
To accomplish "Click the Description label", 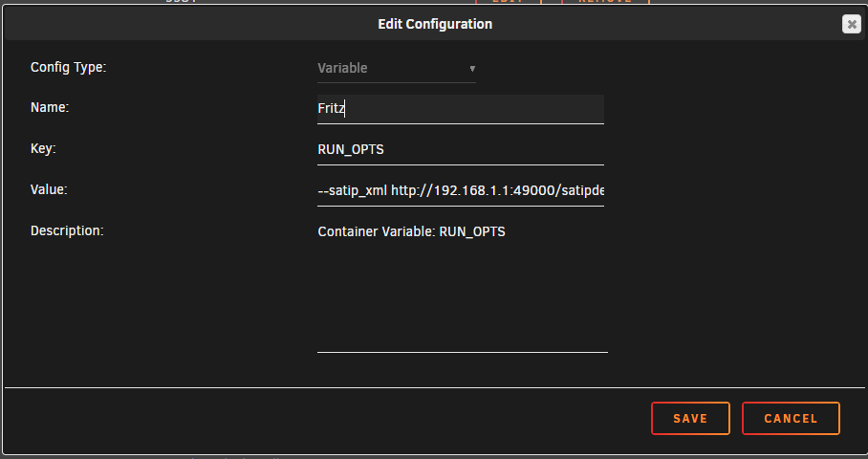I will coord(67,230).
